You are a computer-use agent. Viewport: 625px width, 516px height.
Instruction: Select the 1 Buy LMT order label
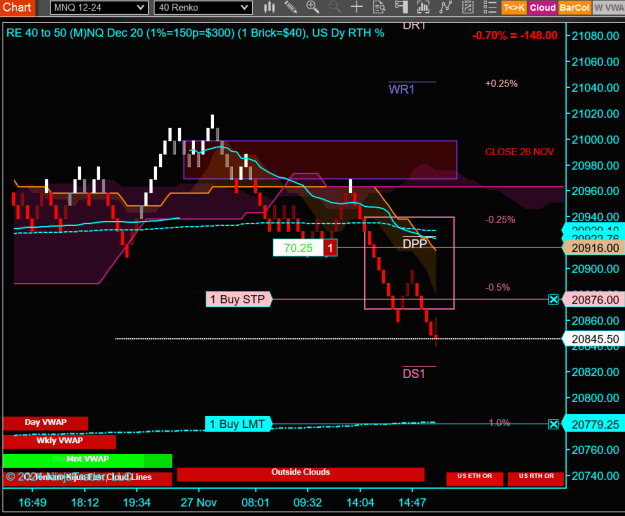[x=238, y=424]
